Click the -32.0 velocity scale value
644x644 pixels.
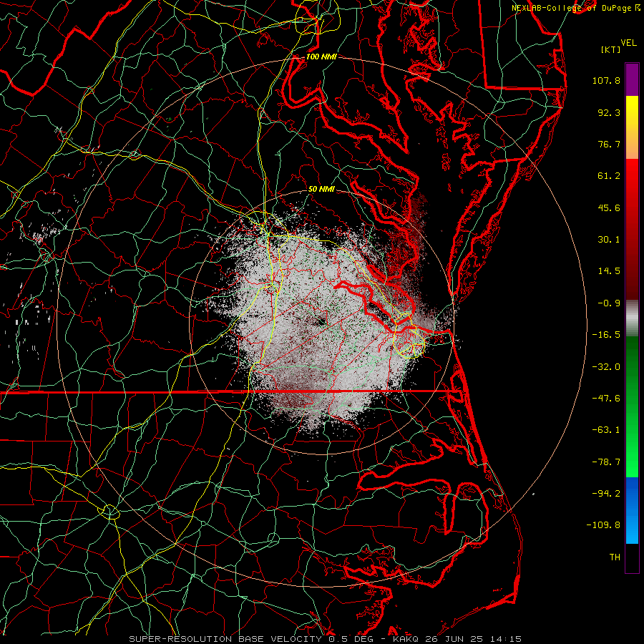tap(606, 367)
